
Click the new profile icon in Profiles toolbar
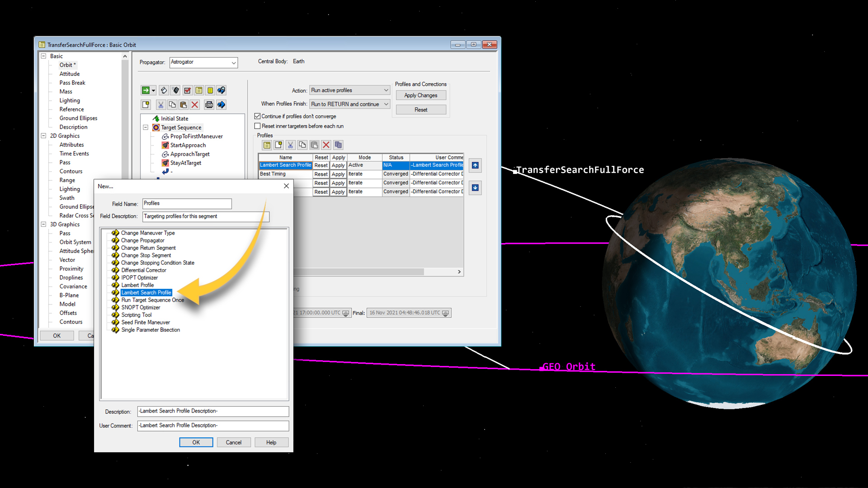278,145
